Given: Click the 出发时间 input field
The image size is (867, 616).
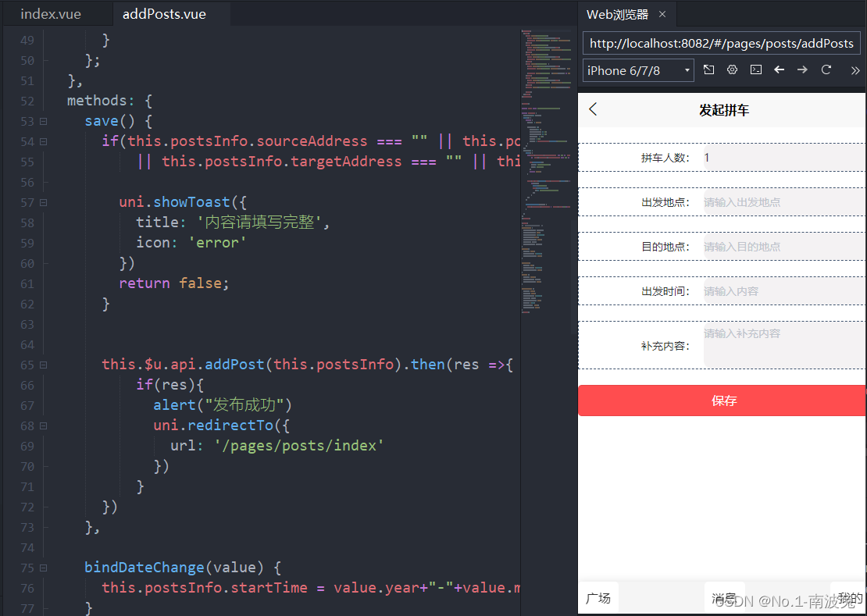Looking at the screenshot, I should pyautogui.click(x=783, y=291).
